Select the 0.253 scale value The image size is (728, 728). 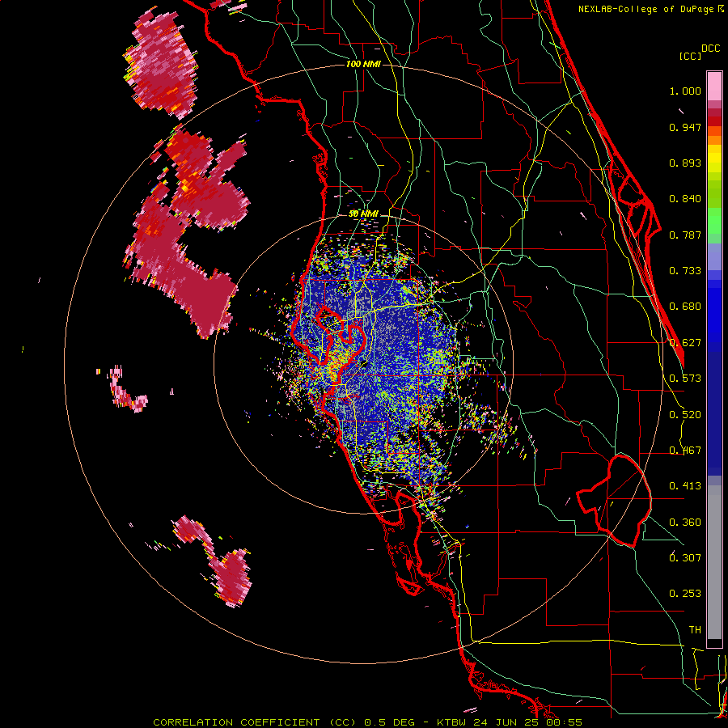pyautogui.click(x=685, y=594)
